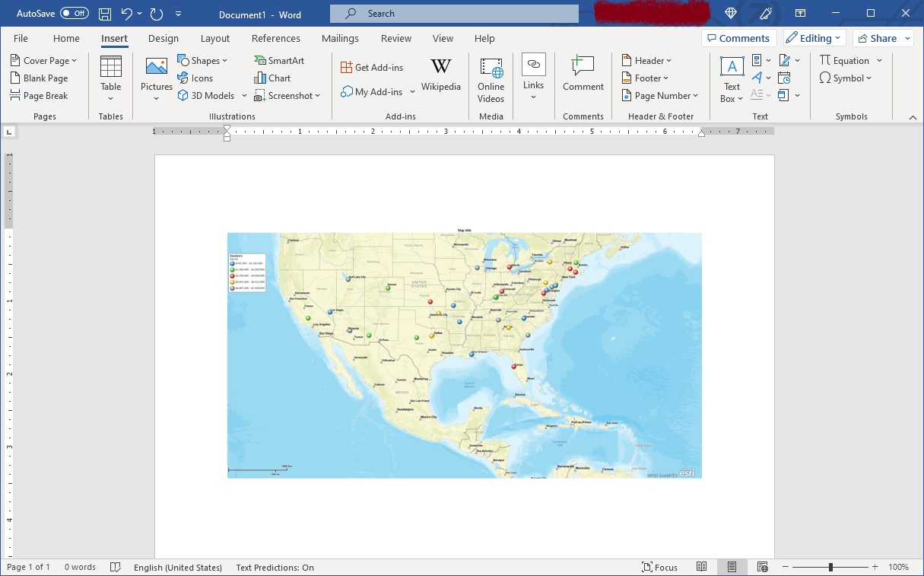
Task: Insert a Page Break
Action: pyautogui.click(x=40, y=96)
